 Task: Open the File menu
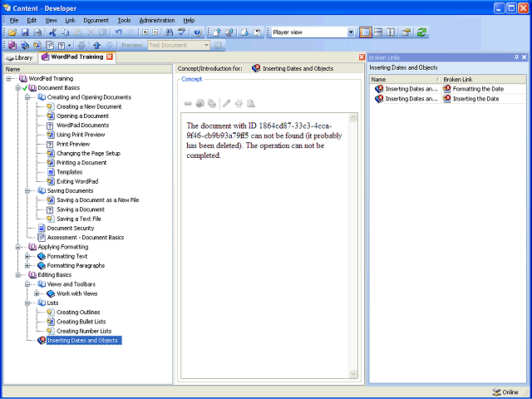tap(14, 20)
